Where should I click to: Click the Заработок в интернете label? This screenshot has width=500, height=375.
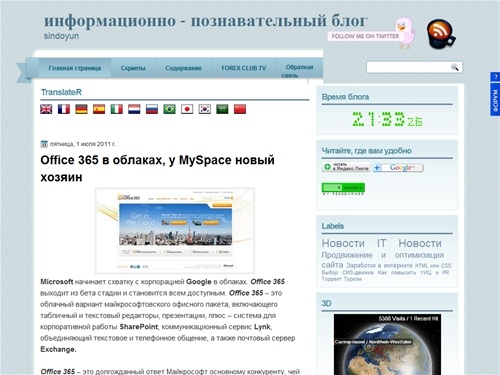click(x=379, y=266)
